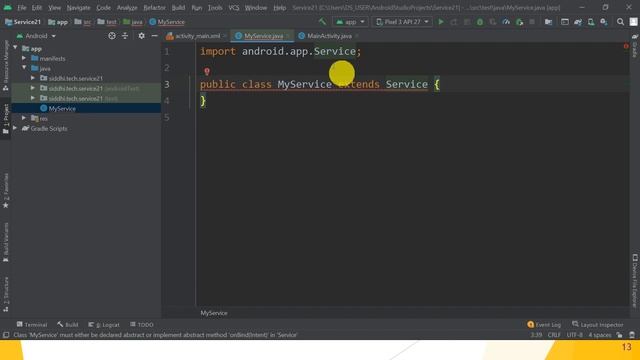The image size is (640, 360).
Task: Open the Build menu
Action: coord(178,8)
